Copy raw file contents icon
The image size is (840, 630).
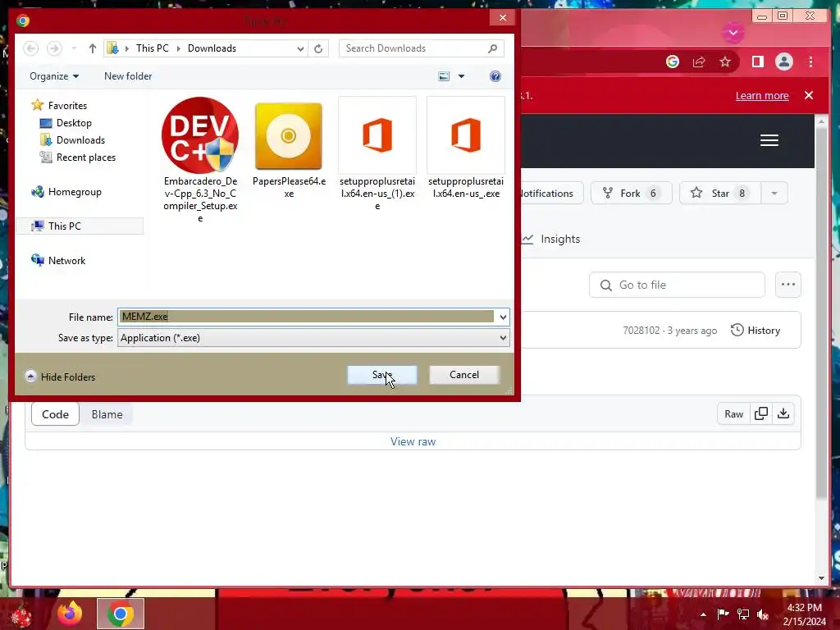(760, 413)
